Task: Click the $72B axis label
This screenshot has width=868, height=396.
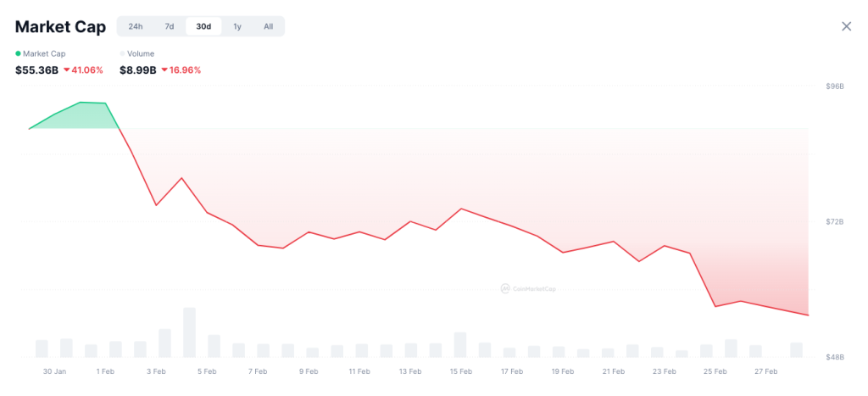Action: click(835, 222)
